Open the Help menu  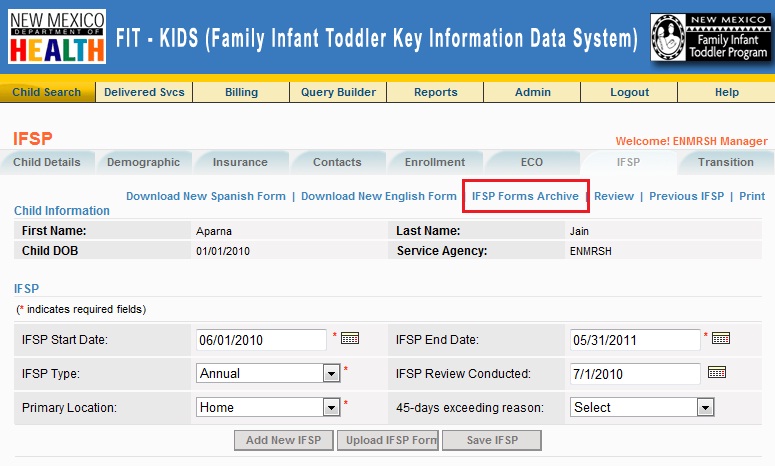[x=727, y=92]
